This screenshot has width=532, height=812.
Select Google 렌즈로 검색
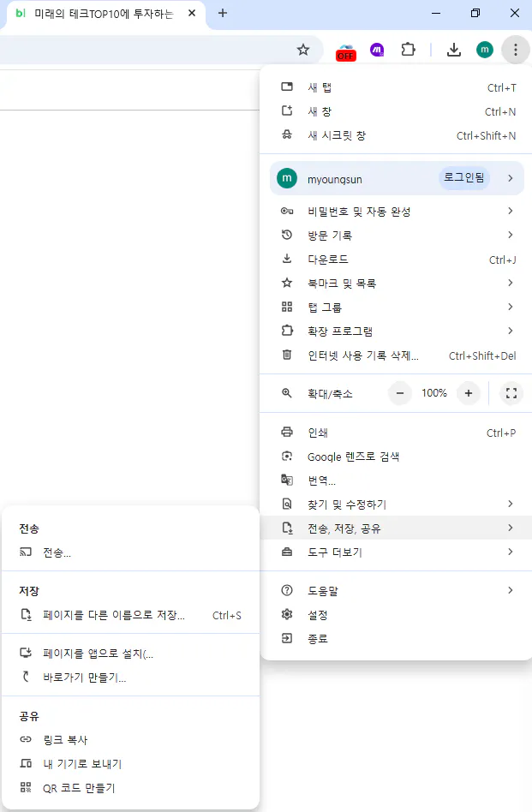395,457
